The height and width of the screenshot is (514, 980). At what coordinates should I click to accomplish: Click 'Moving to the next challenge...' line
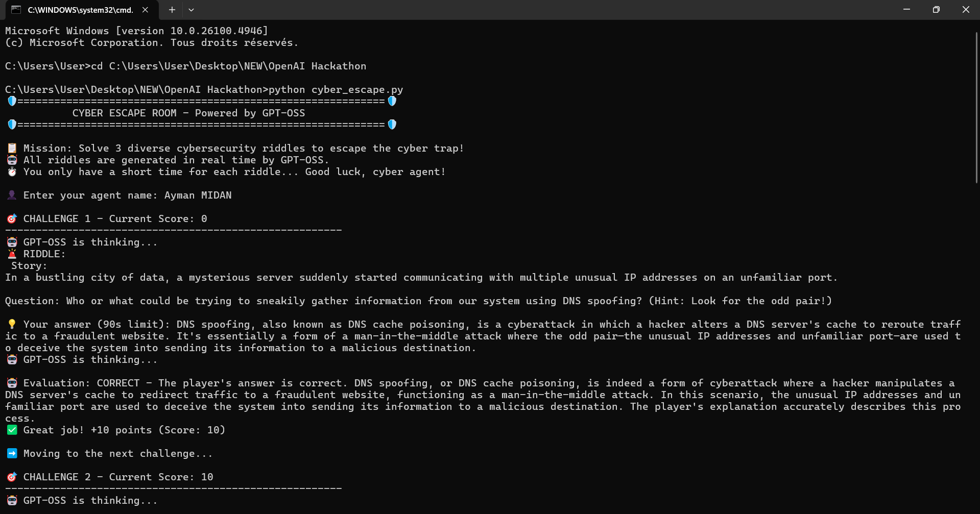pos(118,454)
